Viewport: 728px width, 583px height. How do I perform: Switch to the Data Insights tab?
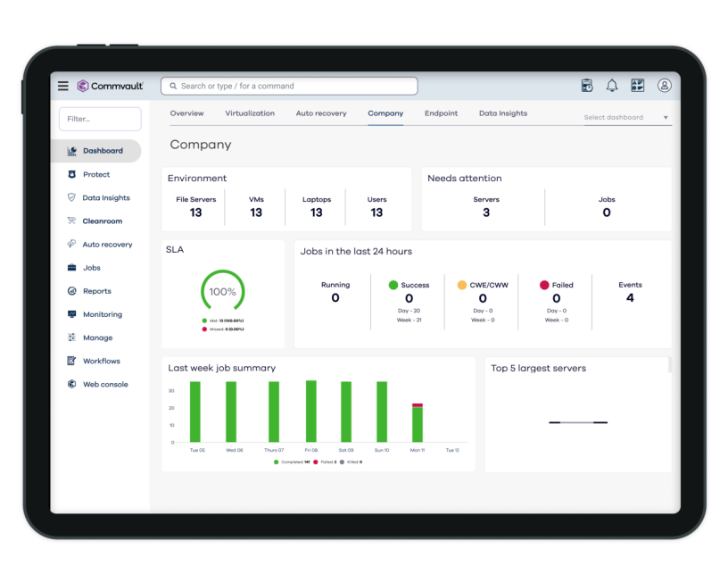pos(503,113)
